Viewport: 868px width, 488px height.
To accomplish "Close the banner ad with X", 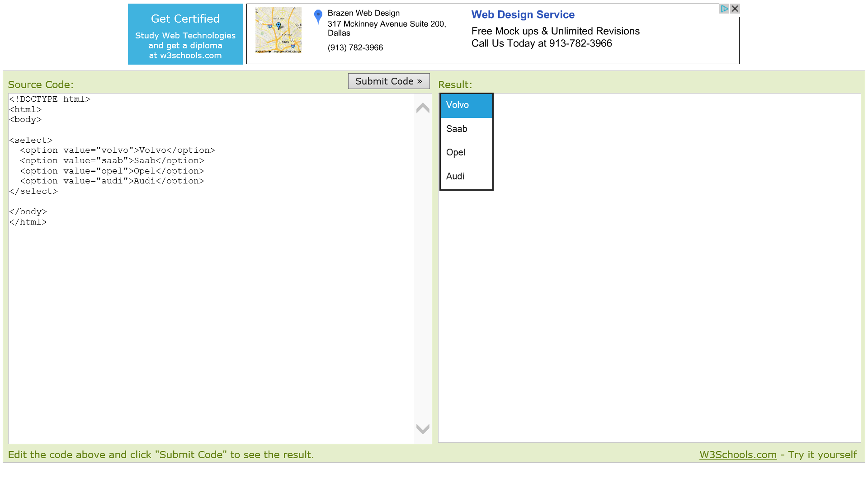I will tap(735, 9).
